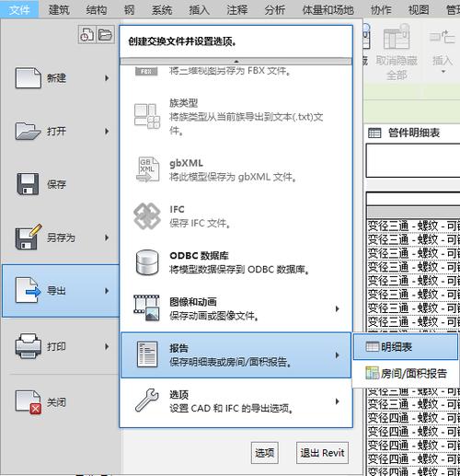460x476 pixels.
Task: Click the 新建 blank page icon
Action: 29,78
